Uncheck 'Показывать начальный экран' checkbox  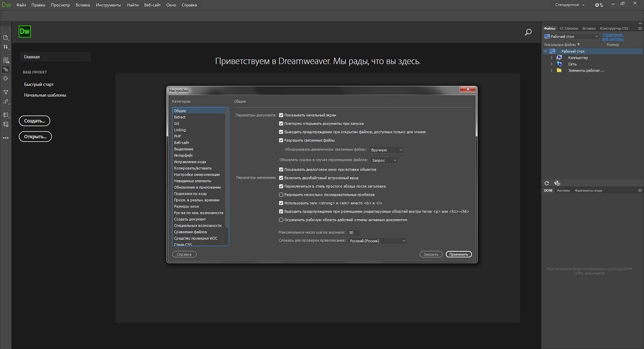281,115
